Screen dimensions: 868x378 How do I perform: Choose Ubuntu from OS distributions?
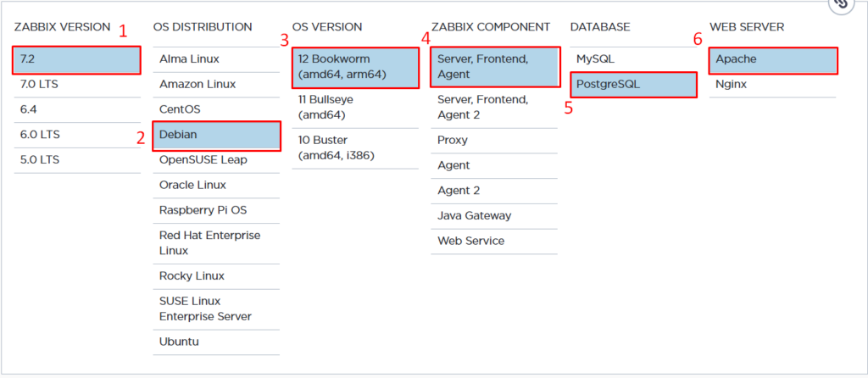coord(216,342)
